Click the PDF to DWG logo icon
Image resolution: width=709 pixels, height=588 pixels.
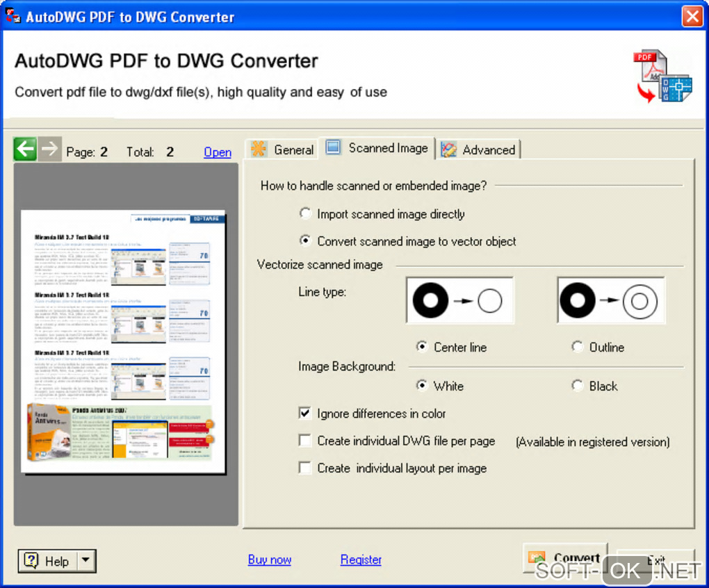coord(663,76)
